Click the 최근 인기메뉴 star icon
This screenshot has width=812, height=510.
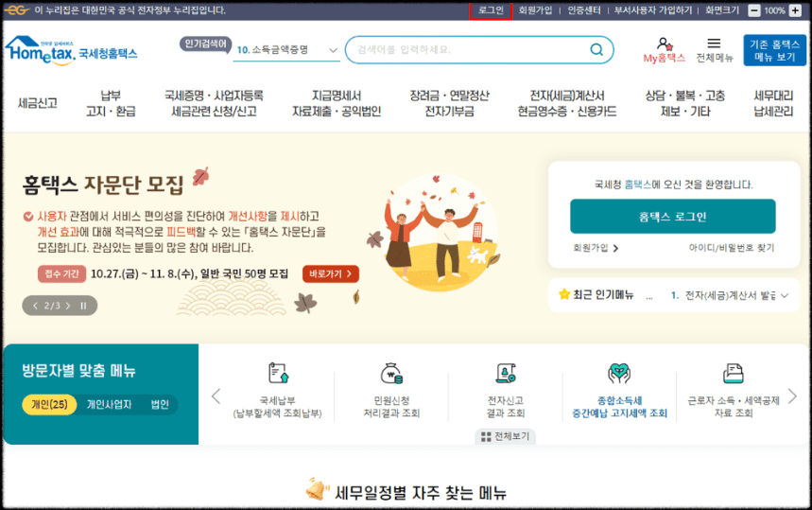click(564, 294)
